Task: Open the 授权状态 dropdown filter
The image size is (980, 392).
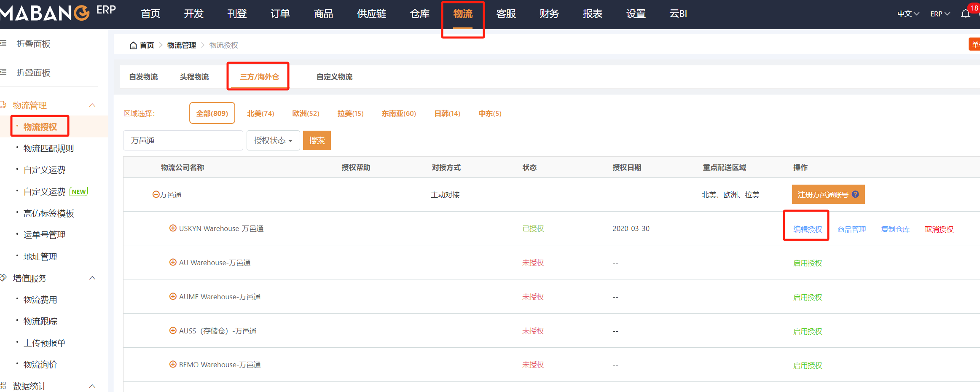Action: (x=273, y=140)
